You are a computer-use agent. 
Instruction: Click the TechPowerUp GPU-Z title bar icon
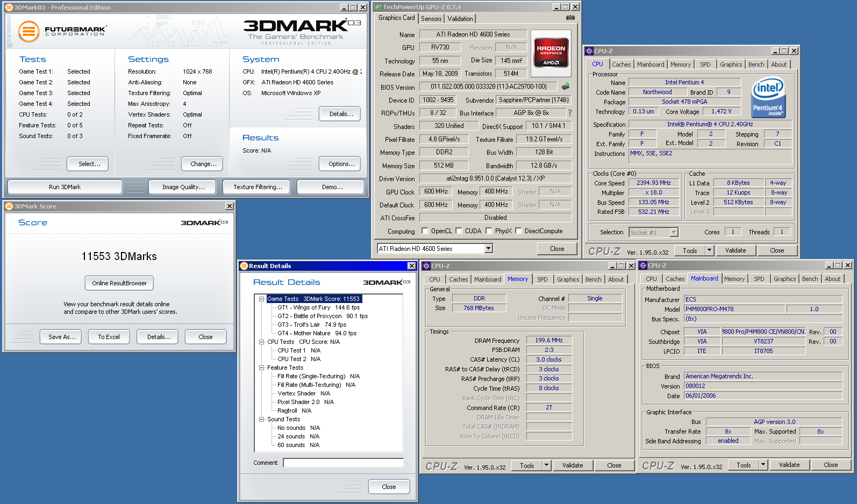click(378, 7)
